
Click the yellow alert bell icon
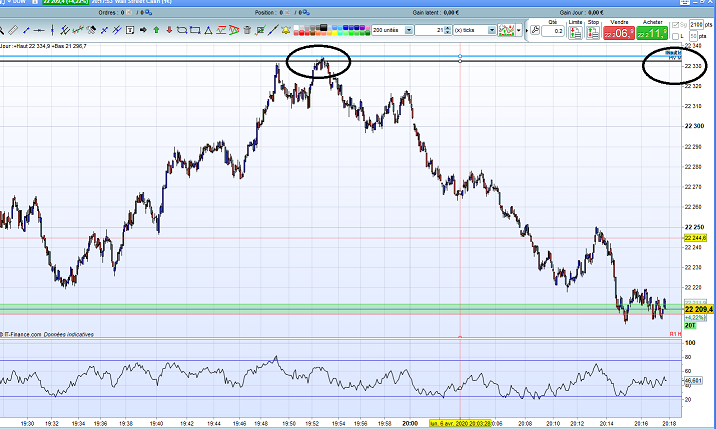point(286,30)
